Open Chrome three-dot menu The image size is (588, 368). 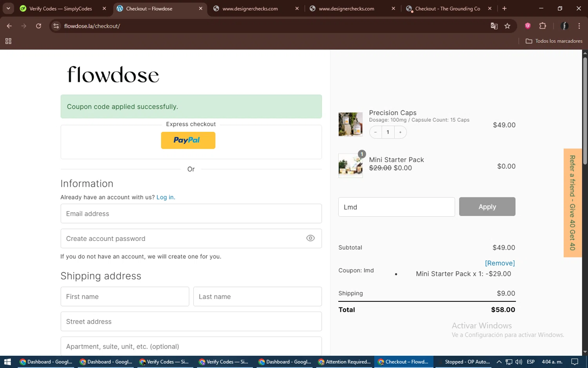pos(579,26)
